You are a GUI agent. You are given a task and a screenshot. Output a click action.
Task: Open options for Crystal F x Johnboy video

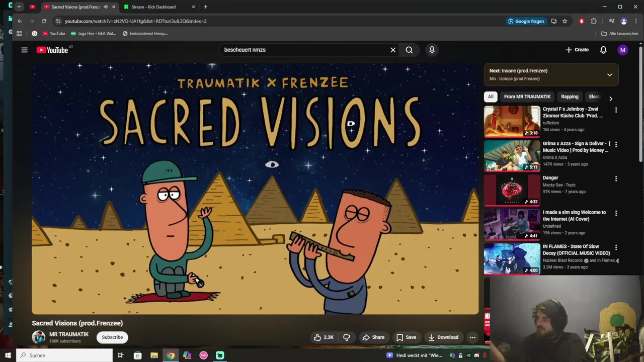pos(616,110)
